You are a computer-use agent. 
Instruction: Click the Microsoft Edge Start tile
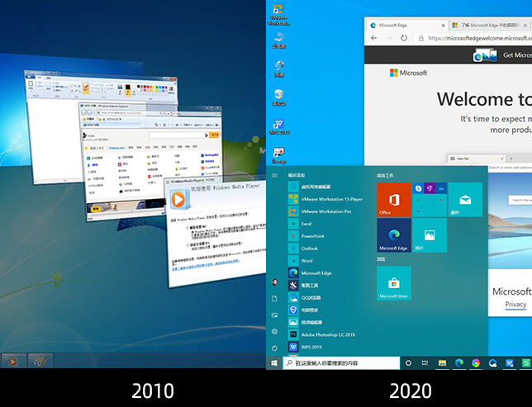394,235
